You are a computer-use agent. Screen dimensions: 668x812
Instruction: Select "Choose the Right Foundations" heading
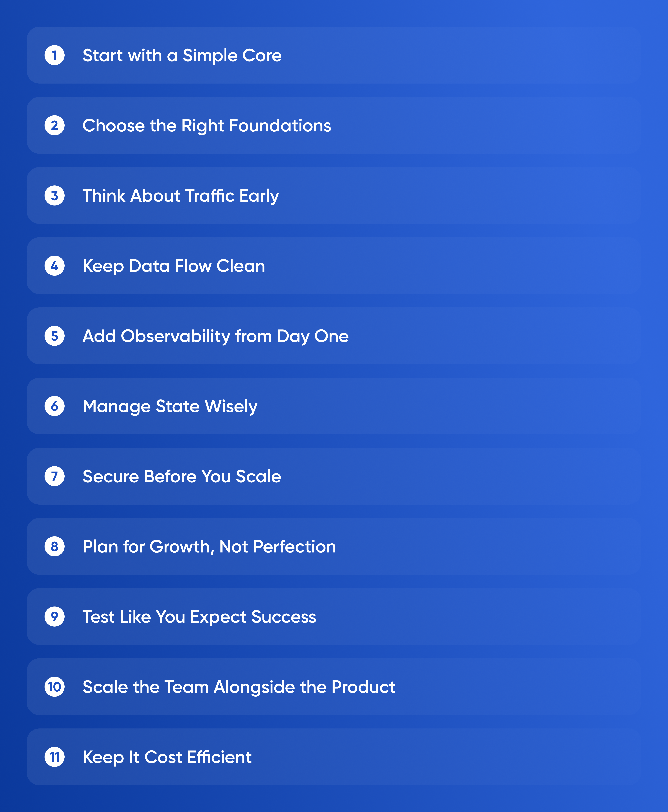coord(207,125)
